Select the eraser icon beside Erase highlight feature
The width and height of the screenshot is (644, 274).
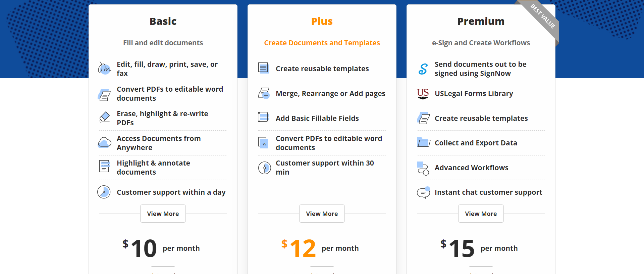[x=104, y=118]
